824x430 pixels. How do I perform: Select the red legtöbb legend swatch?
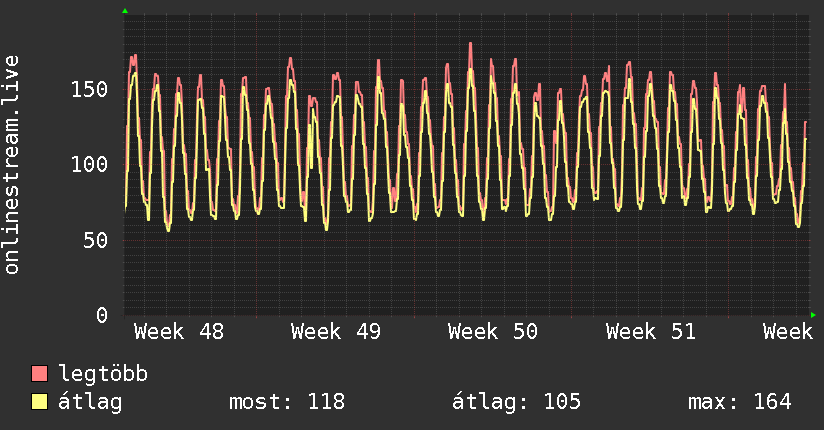point(40,375)
